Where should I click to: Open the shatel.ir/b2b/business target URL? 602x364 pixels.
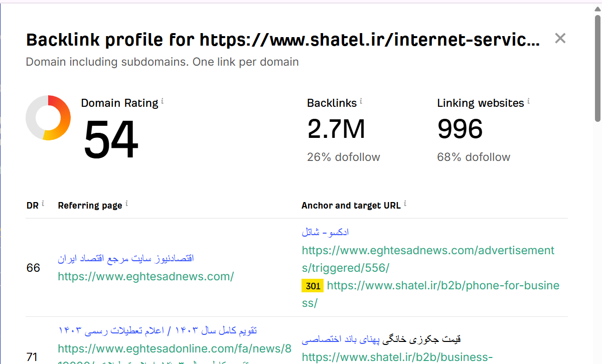pos(397,357)
